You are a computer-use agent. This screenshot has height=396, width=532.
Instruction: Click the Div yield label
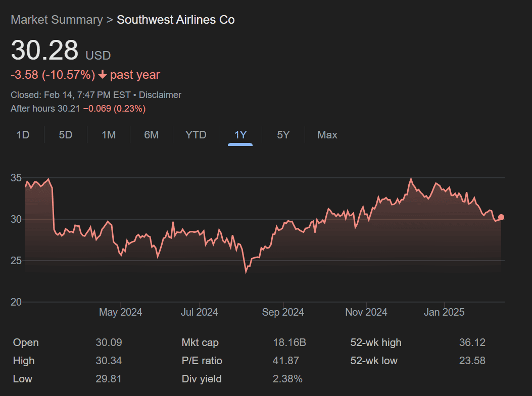(x=202, y=379)
